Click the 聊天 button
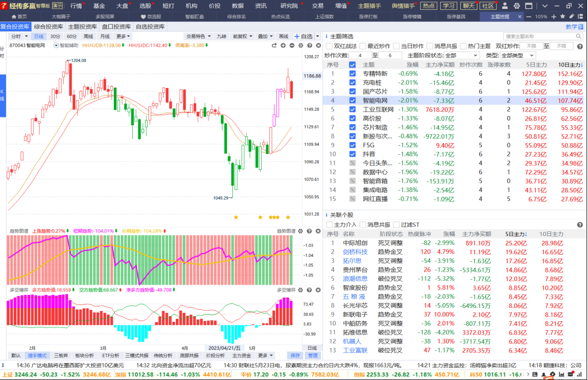Image resolution: width=588 pixels, height=380 pixels. [x=469, y=6]
